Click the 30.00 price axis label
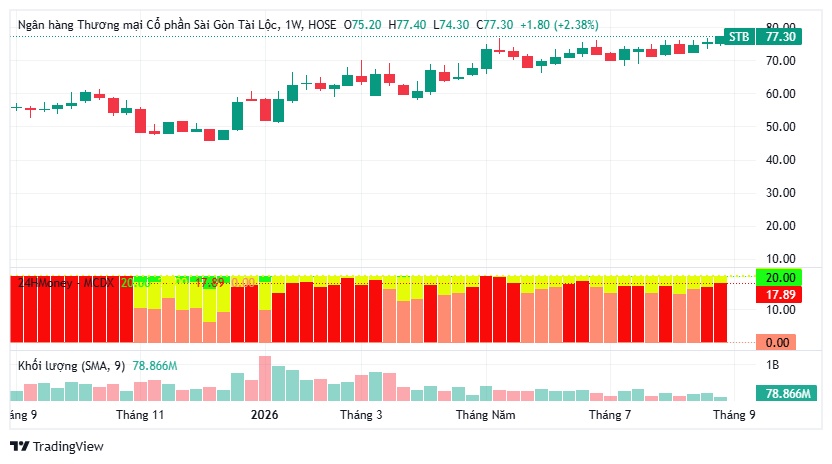Screen dimensions: 832x464 [x=781, y=193]
